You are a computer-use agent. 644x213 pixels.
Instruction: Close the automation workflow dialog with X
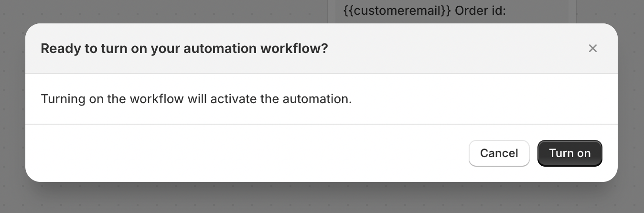coord(592,48)
